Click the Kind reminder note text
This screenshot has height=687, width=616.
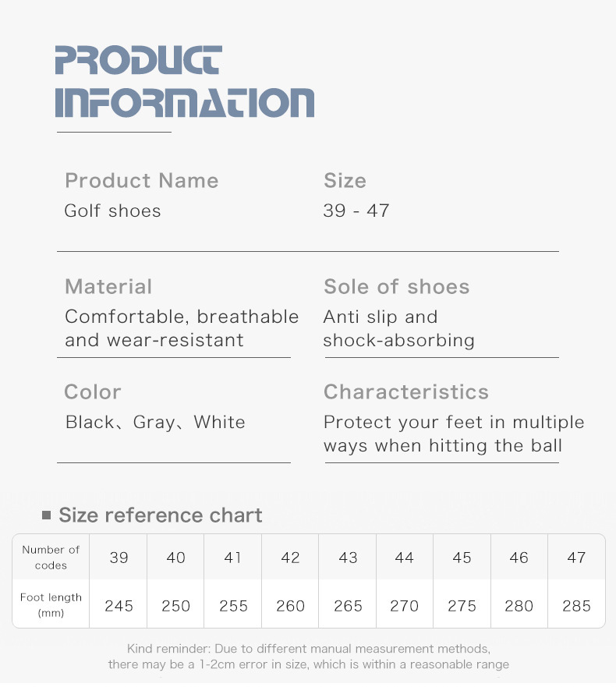[308, 657]
